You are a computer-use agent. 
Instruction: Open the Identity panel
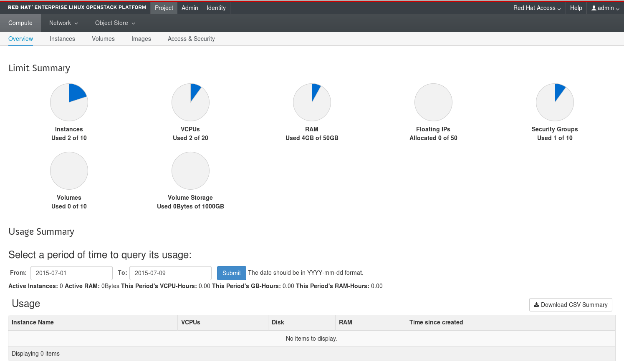click(216, 8)
